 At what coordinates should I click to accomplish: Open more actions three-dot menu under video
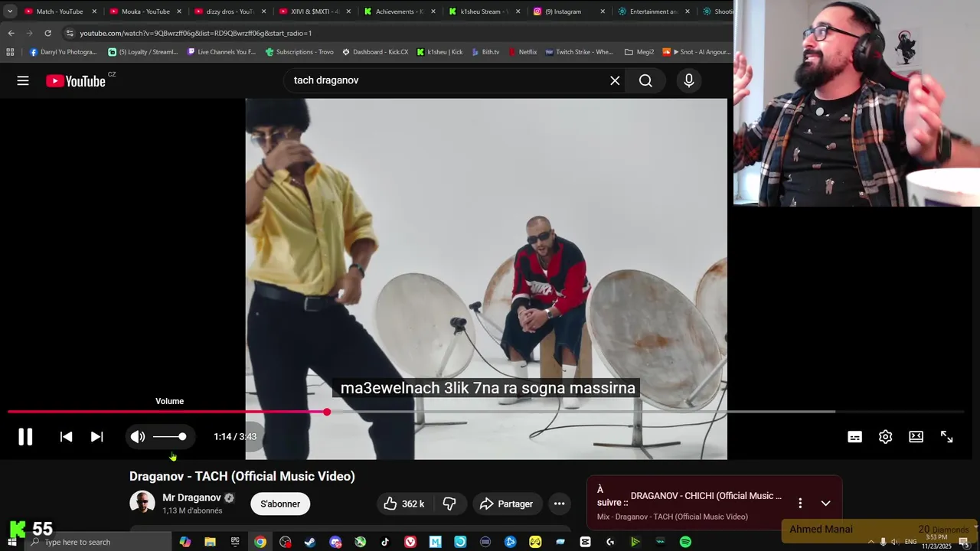(560, 504)
